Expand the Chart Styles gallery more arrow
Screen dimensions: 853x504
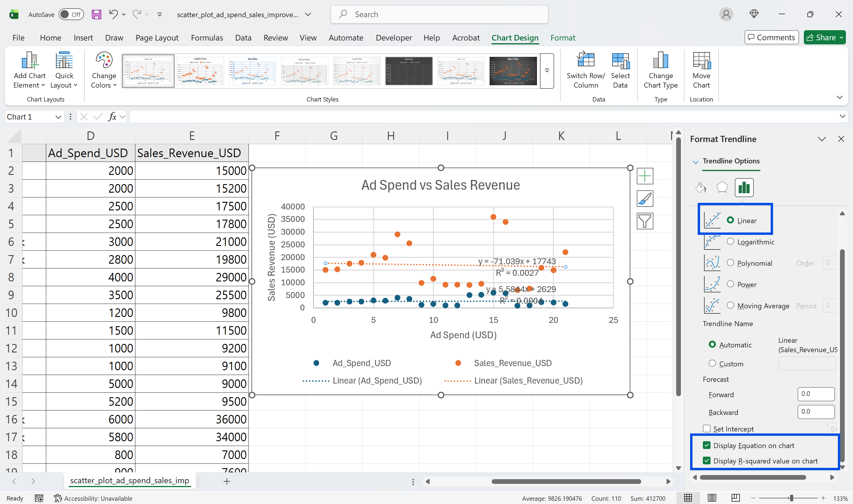pyautogui.click(x=547, y=71)
